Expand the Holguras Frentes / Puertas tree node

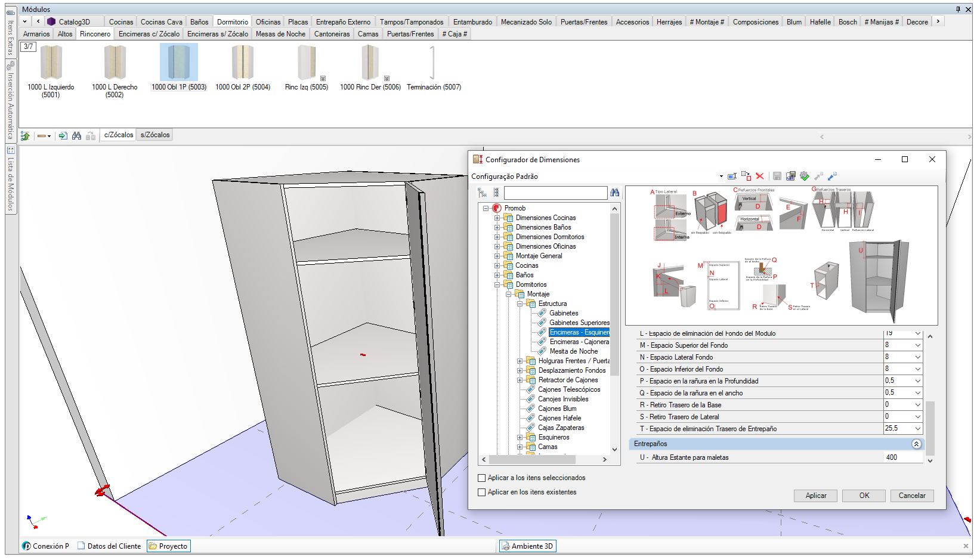(x=520, y=361)
